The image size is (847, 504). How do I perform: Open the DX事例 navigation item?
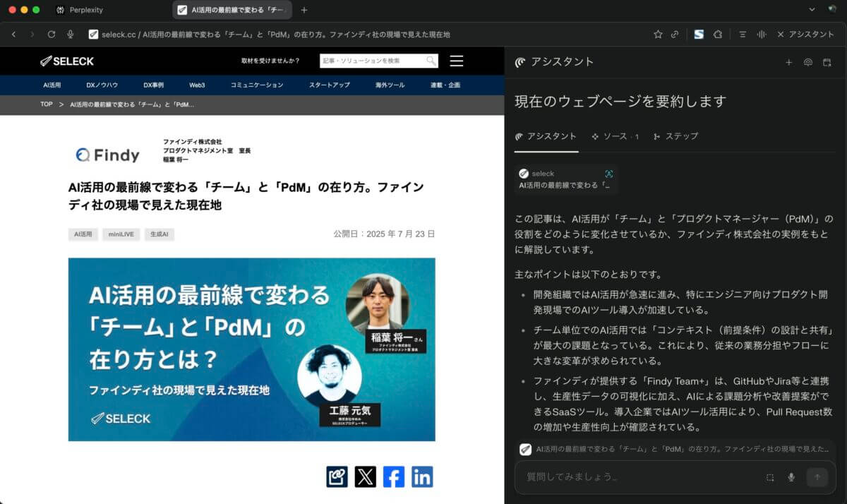click(153, 85)
